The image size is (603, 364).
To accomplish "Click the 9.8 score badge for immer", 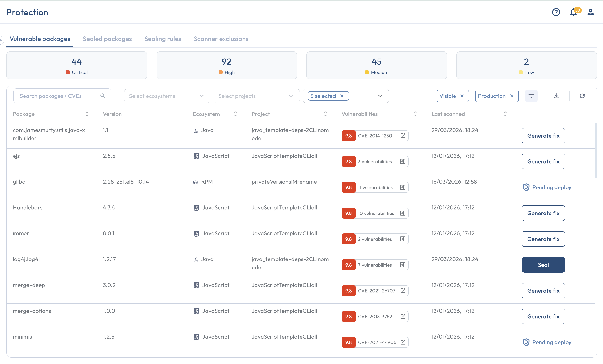I will (349, 239).
